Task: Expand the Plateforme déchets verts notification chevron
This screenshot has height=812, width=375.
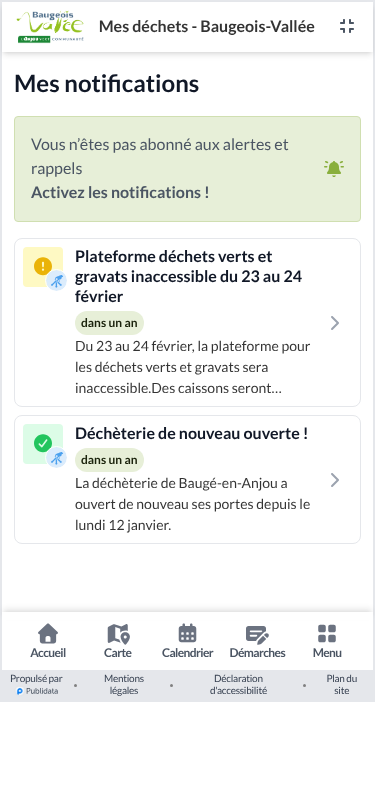Action: click(x=335, y=323)
